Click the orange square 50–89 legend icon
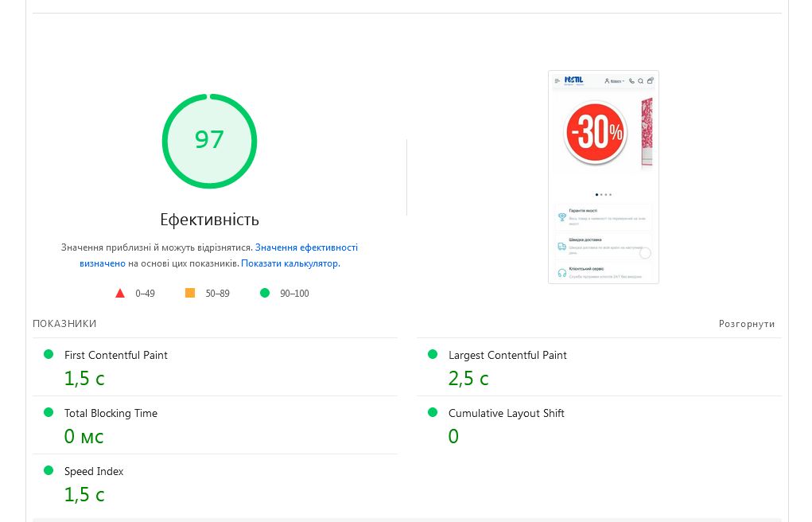 click(190, 293)
